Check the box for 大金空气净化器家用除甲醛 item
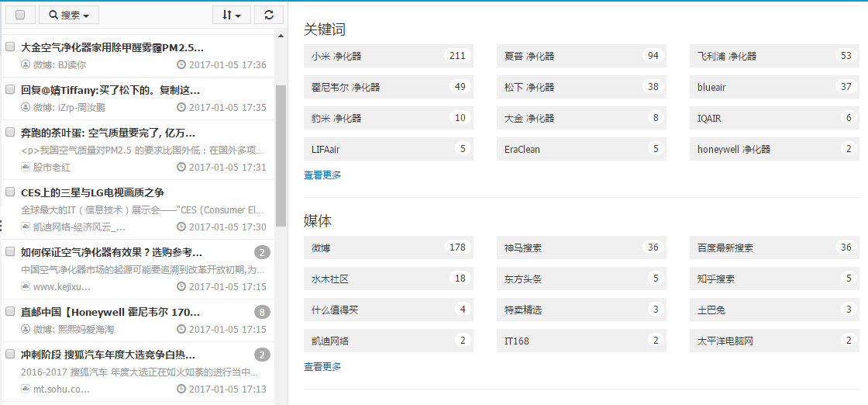The width and height of the screenshot is (868, 405). [10, 47]
